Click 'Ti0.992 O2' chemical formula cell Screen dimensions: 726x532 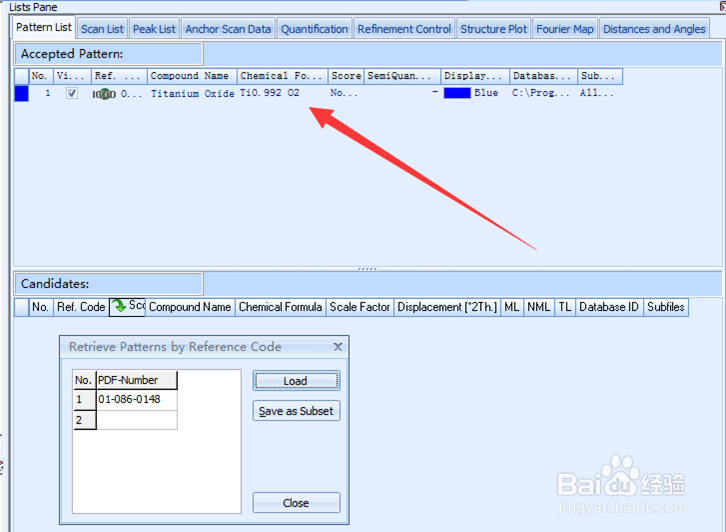coord(269,93)
